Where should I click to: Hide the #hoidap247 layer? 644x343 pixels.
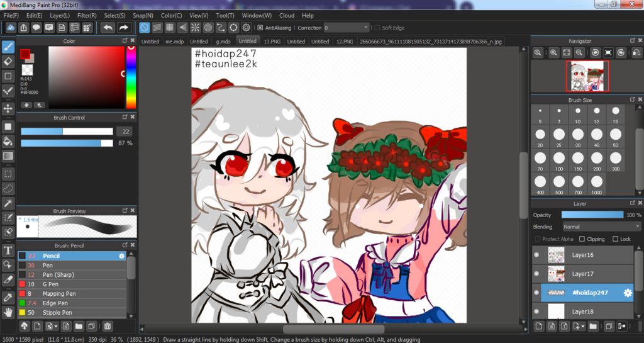point(536,293)
